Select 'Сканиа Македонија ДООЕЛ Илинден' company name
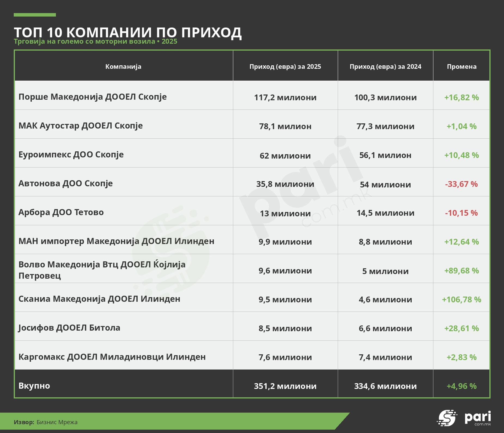 (x=99, y=299)
